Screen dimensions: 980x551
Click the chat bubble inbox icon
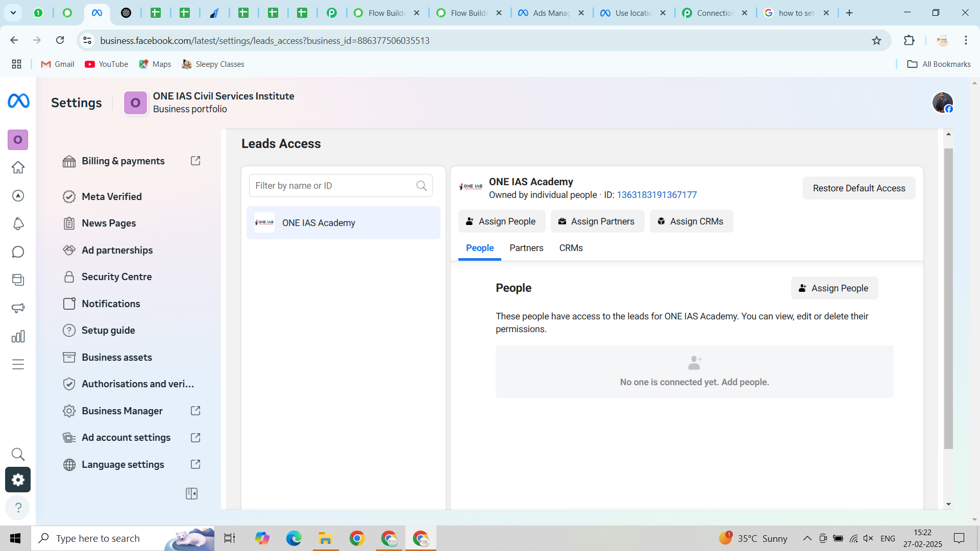18,252
